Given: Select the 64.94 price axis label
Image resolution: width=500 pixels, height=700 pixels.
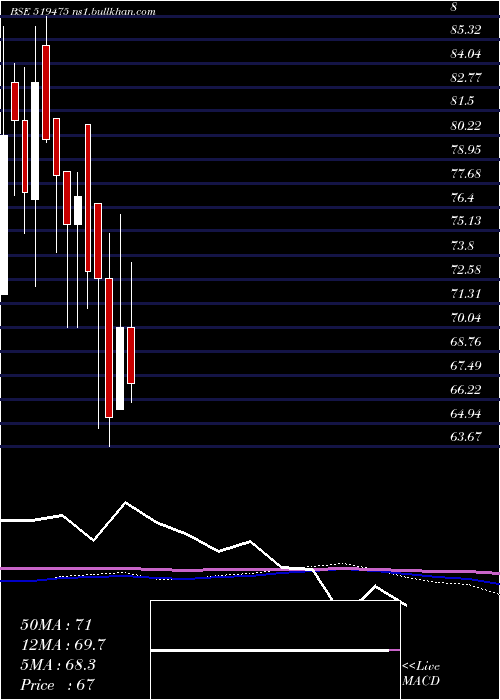Looking at the screenshot, I should 466,414.
